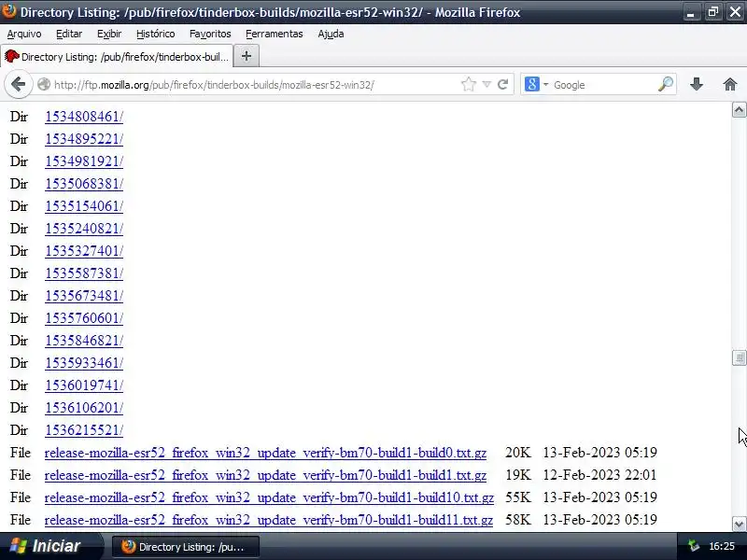
Task: Open directory 1535673481/
Action: [84, 296]
